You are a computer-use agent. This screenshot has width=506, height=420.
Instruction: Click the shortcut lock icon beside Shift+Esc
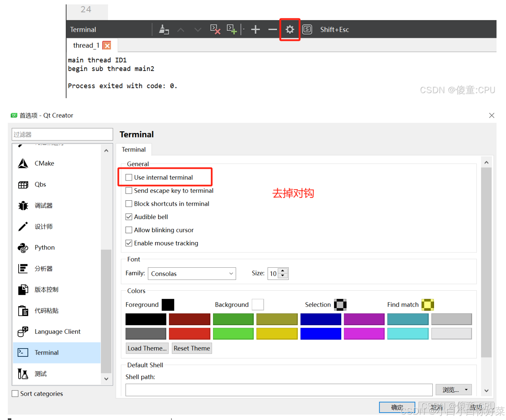(x=307, y=29)
